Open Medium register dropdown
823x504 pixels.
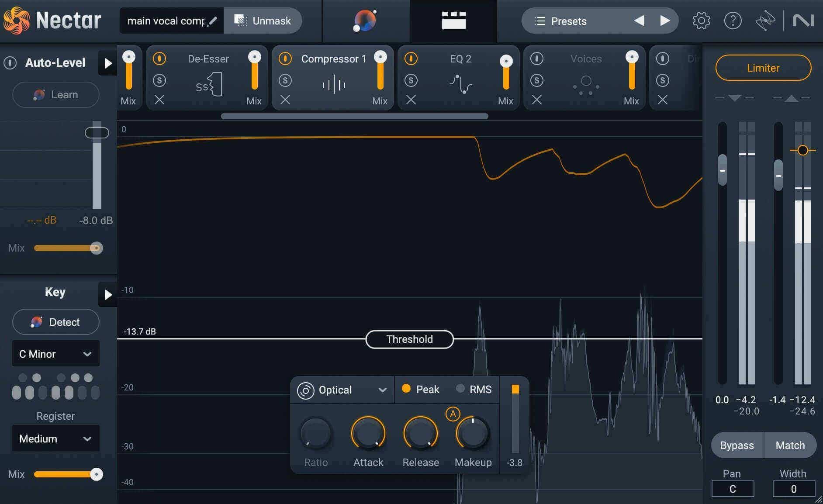click(55, 438)
